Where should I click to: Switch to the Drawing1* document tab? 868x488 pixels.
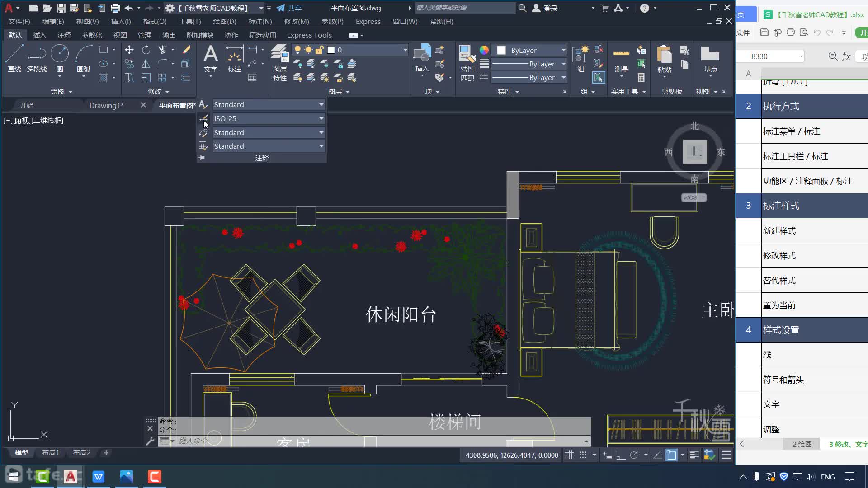point(107,105)
